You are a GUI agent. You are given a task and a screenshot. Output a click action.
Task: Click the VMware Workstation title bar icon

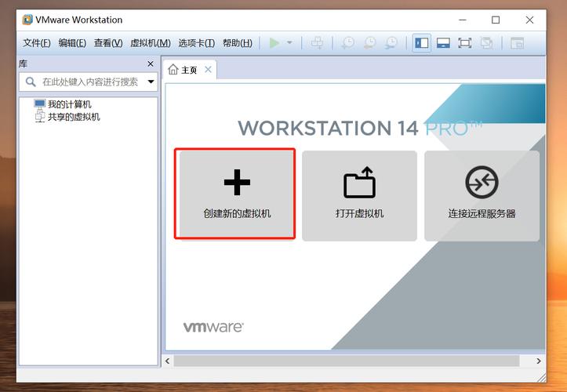(x=27, y=20)
